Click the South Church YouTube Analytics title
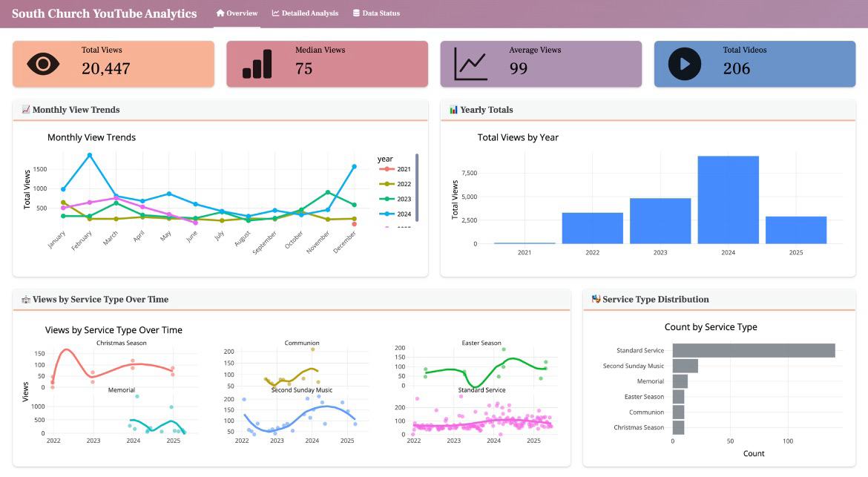The height and width of the screenshot is (477, 868). (x=105, y=13)
